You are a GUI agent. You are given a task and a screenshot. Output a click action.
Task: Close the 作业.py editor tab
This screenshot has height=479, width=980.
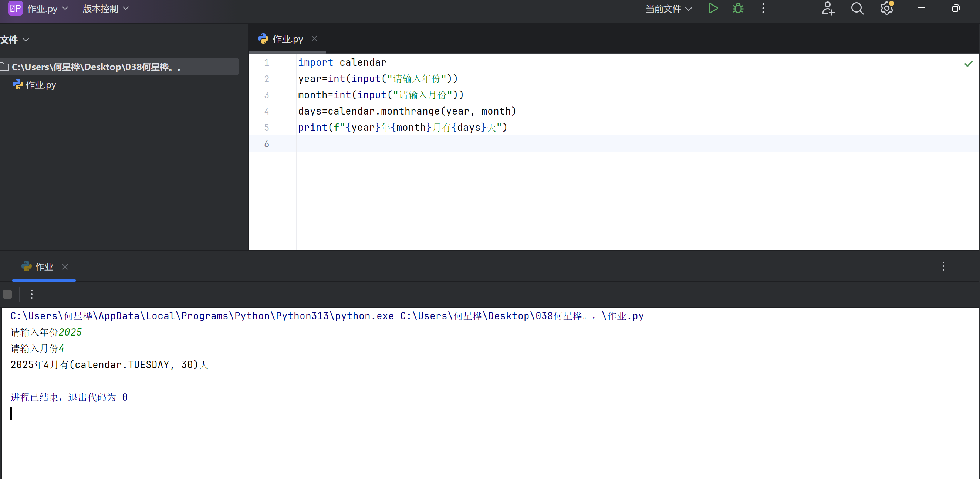click(314, 38)
